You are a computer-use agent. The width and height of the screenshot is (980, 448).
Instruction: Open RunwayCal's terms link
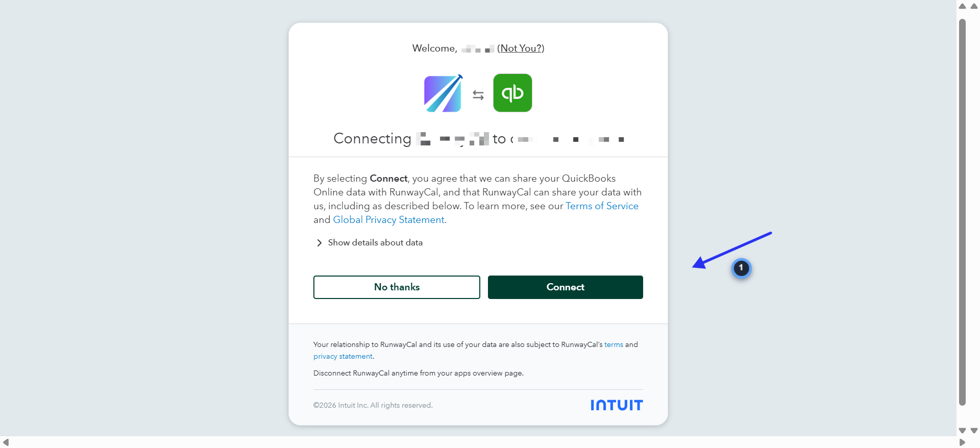614,345
